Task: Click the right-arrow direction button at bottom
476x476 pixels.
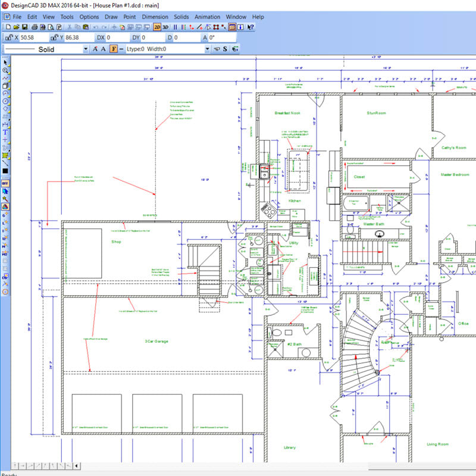Action: tap(23, 465)
